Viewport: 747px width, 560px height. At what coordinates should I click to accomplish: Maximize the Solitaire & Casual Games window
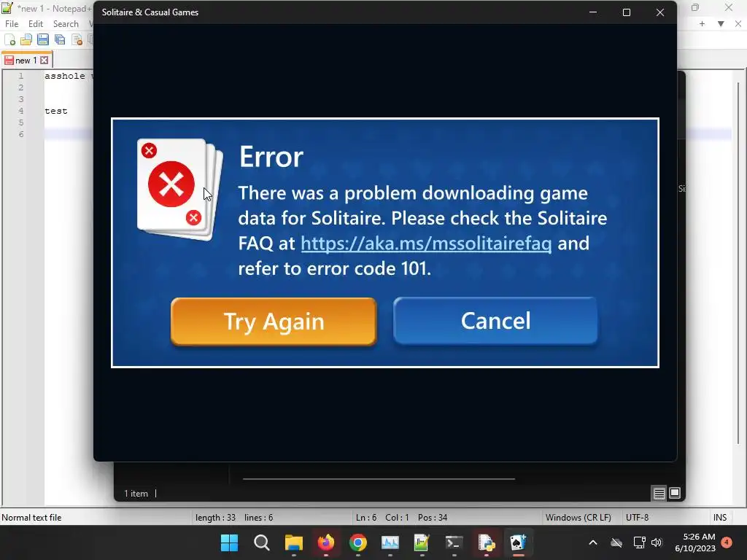pyautogui.click(x=627, y=12)
